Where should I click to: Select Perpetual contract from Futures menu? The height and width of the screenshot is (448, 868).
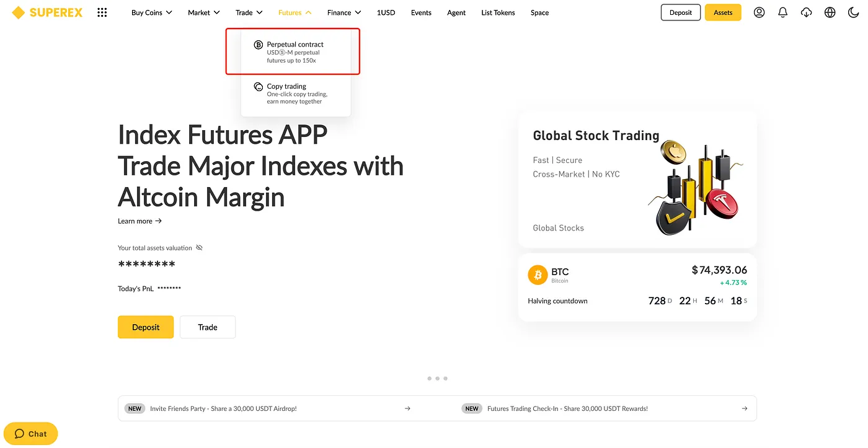[x=296, y=52]
